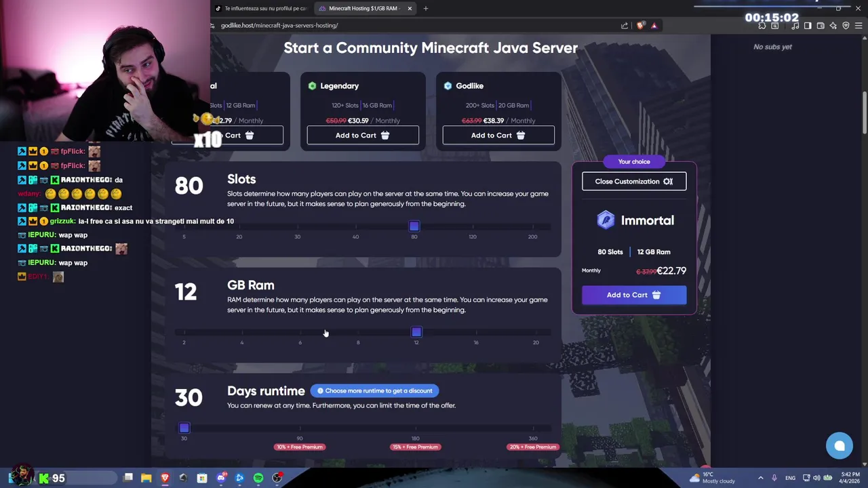Open Brave Wallet icon

pyautogui.click(x=821, y=26)
